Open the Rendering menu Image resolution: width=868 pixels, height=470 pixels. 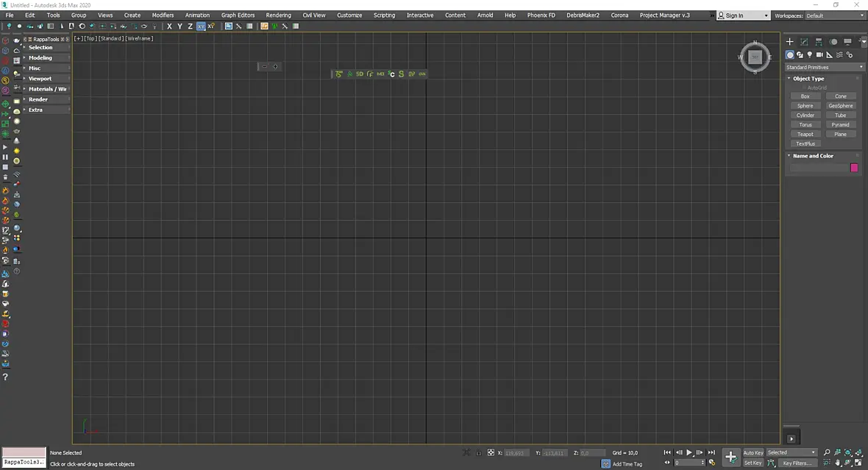tap(279, 15)
